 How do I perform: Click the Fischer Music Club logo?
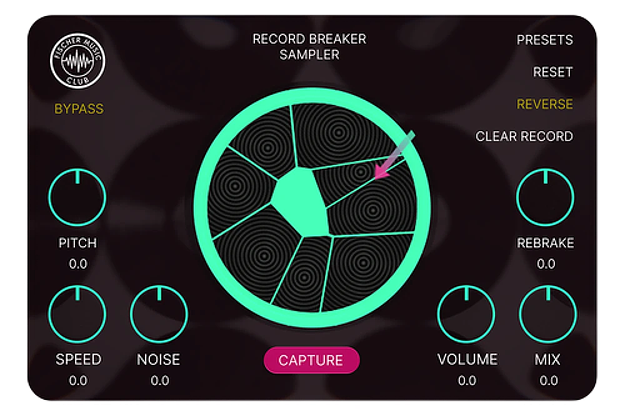pyautogui.click(x=78, y=61)
